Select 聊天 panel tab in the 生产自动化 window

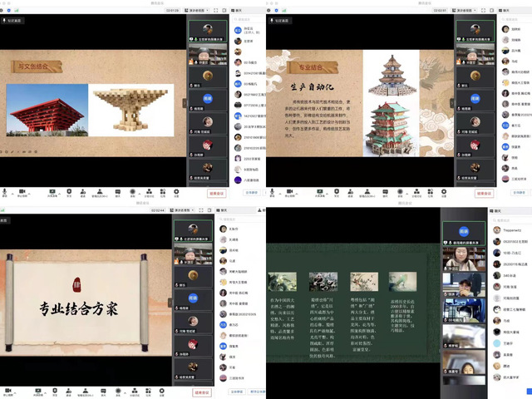point(504,10)
